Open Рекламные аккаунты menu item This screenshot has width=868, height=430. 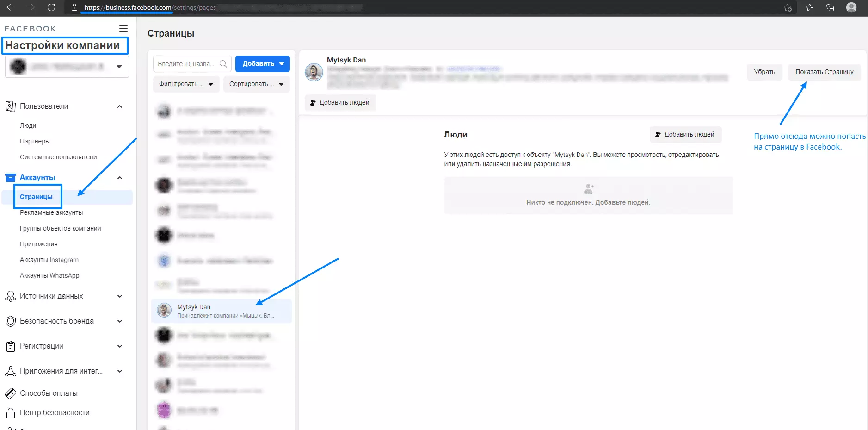(51, 213)
